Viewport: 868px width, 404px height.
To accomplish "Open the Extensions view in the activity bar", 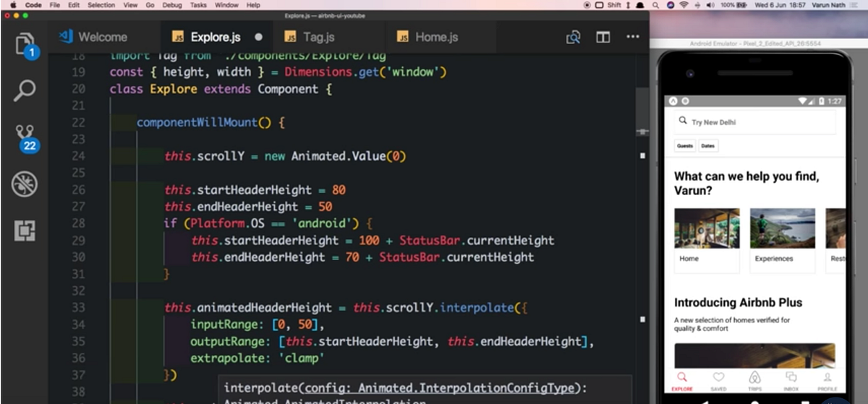I will coord(25,231).
